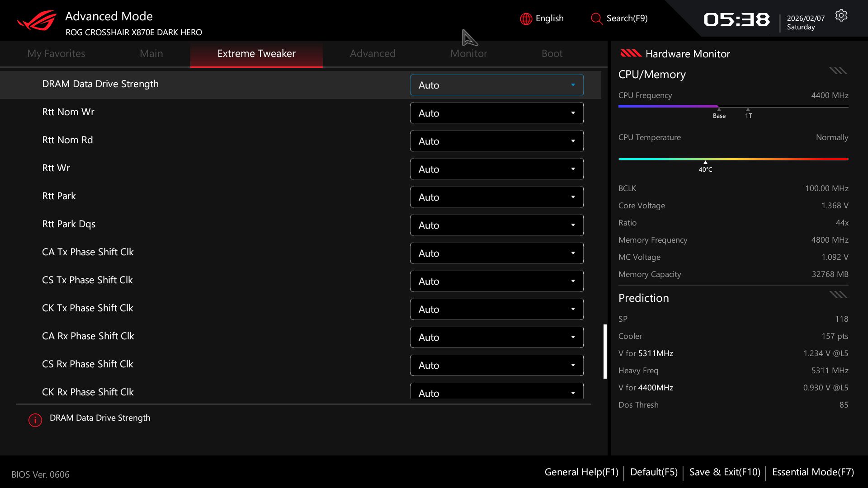Open Rtt Park Dqs dropdown
Image resolution: width=868 pixels, height=488 pixels.
[496, 225]
